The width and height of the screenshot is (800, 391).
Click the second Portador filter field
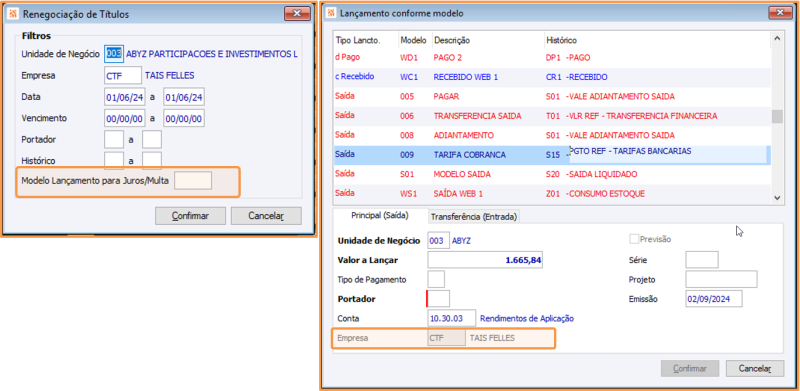click(152, 139)
